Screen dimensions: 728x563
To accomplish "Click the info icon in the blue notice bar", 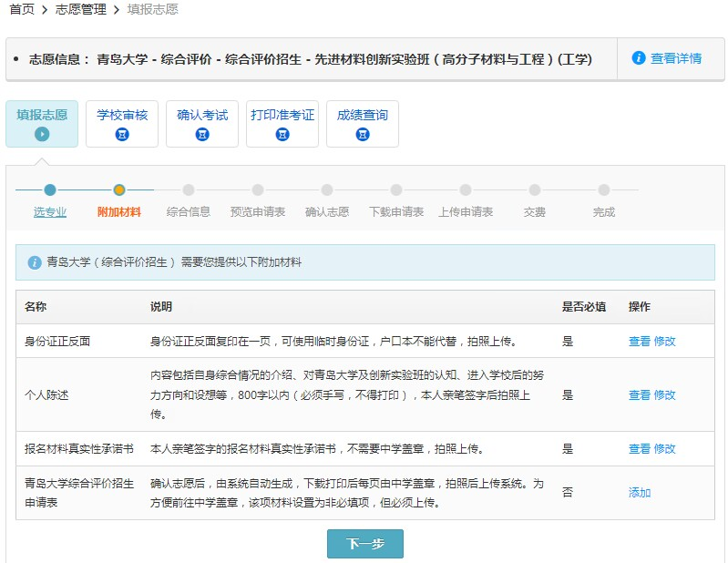I will [x=35, y=262].
